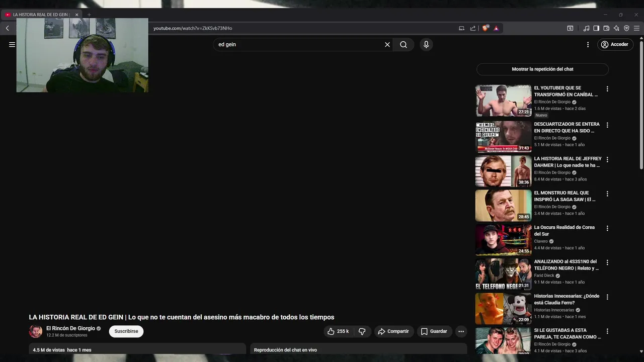Screen dimensions: 644x362
Task: Open the YouTube guide hamburger menu
Action: pos(12,44)
